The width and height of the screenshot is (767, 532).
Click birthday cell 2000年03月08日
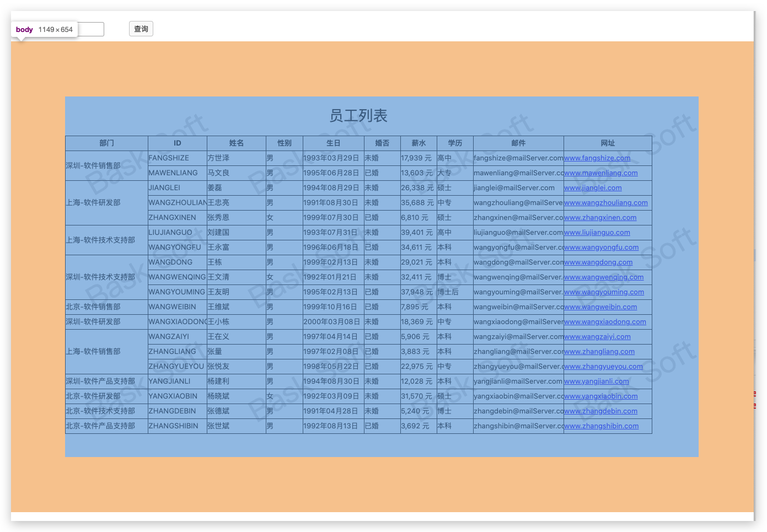click(x=334, y=322)
